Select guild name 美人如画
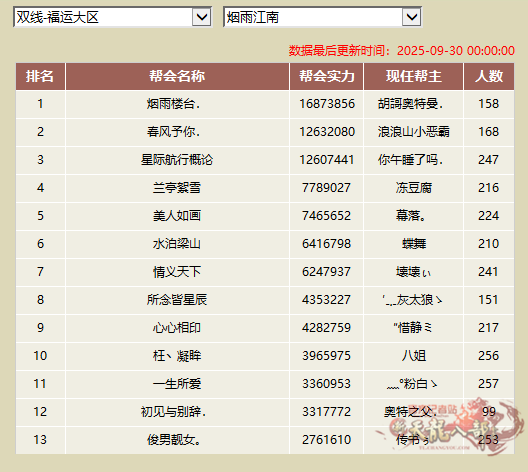 pos(177,215)
